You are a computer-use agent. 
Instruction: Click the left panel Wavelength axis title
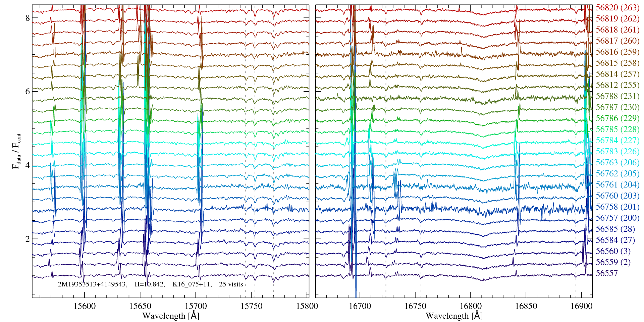(x=170, y=316)
